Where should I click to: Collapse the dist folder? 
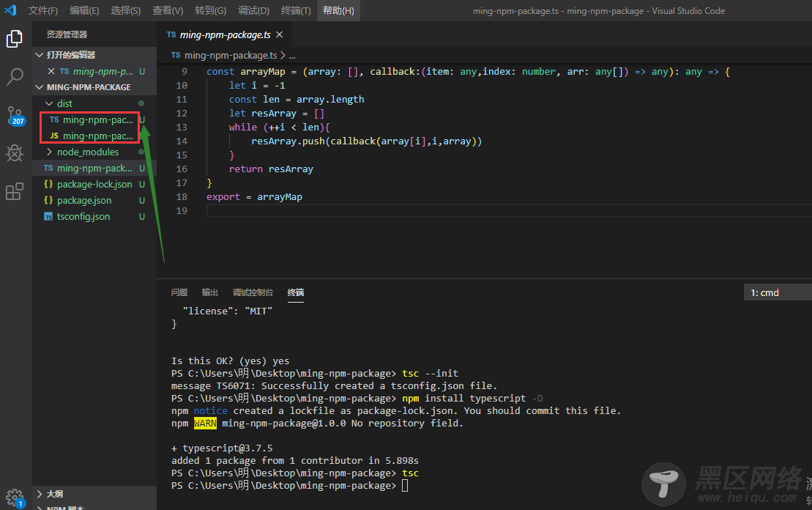(x=49, y=103)
